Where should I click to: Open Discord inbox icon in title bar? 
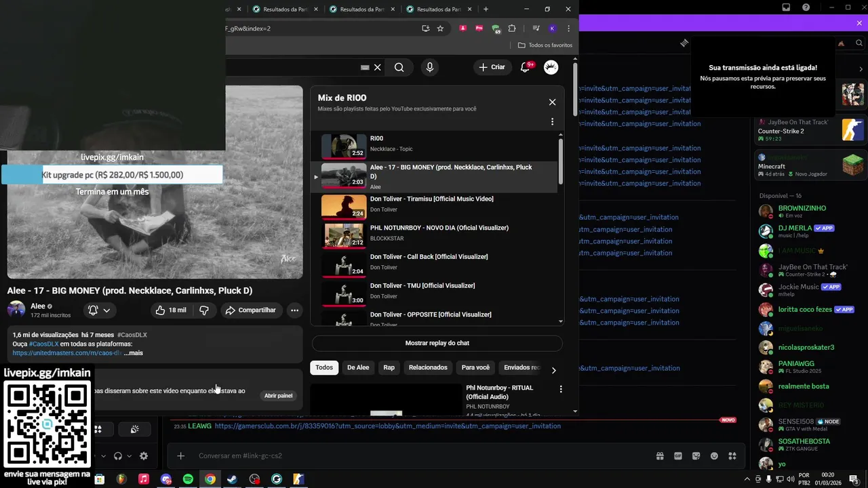[786, 7]
